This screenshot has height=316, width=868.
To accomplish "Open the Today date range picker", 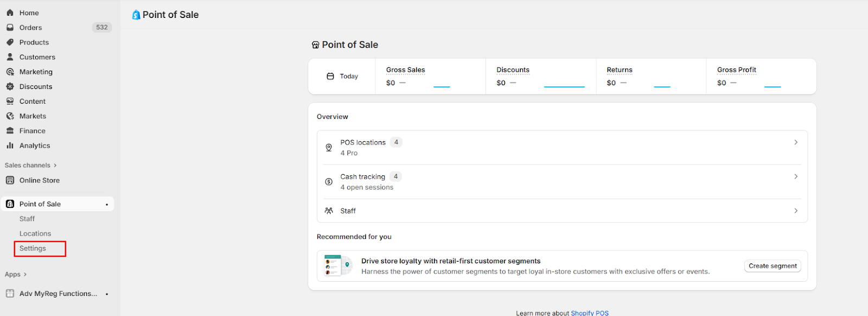I will (x=342, y=77).
